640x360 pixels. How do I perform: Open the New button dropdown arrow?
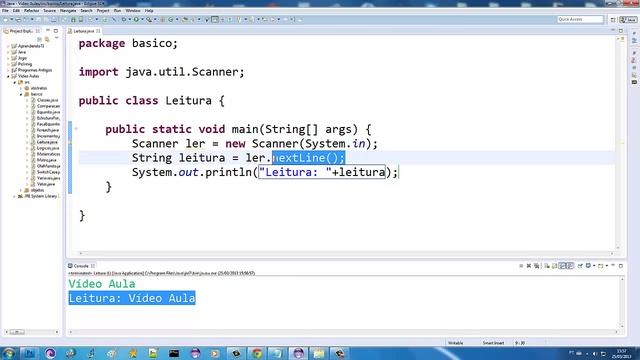click(x=11, y=20)
